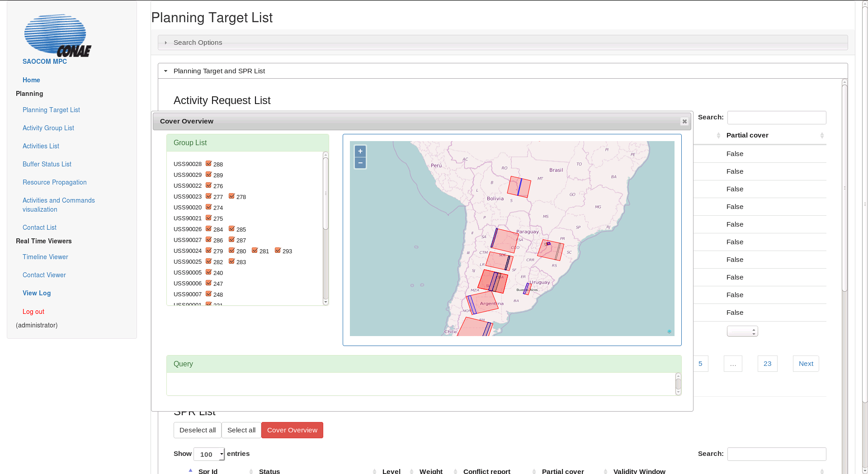Click the Partial cover sort arrows
This screenshot has height=474, width=868.
click(x=821, y=135)
